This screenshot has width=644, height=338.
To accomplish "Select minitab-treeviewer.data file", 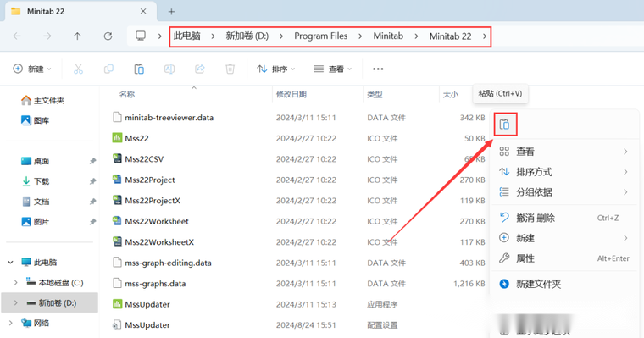I will click(163, 118).
